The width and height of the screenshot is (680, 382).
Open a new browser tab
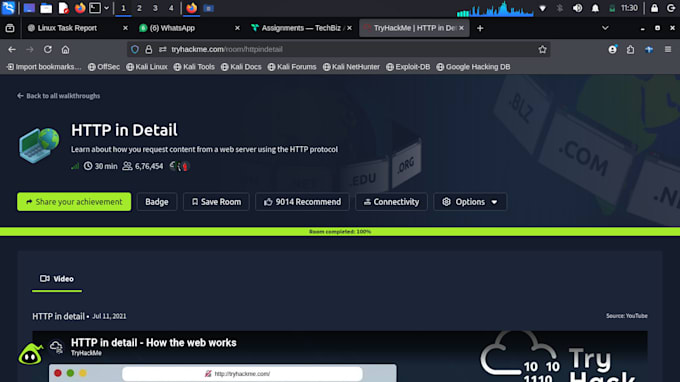480,28
